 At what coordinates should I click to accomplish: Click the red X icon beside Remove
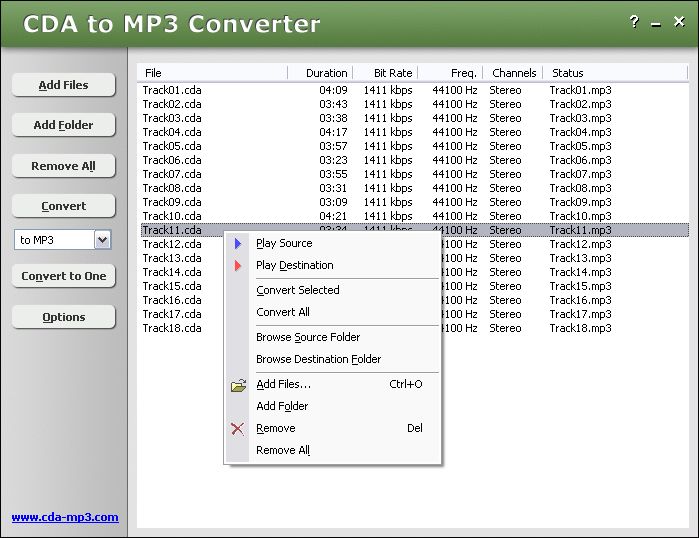pyautogui.click(x=238, y=429)
